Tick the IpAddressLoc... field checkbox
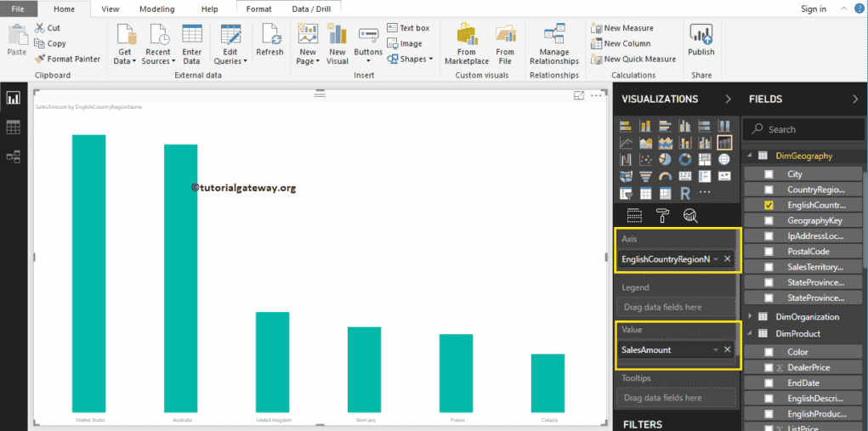 [769, 236]
